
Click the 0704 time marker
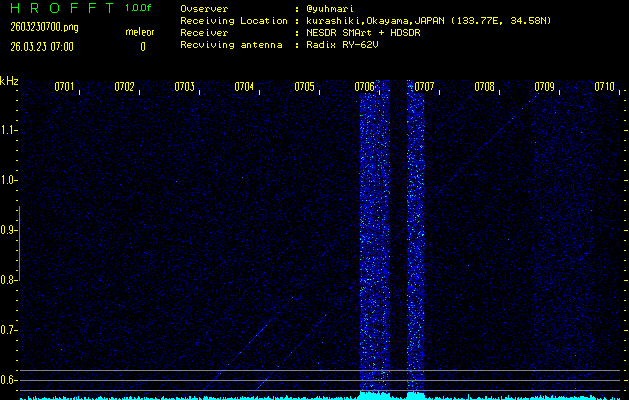[244, 87]
